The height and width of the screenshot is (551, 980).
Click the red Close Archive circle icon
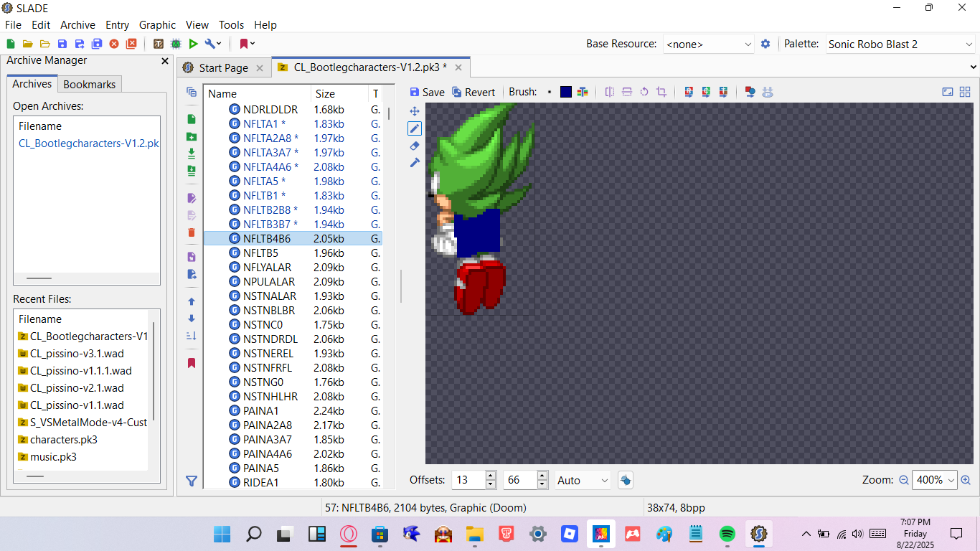(x=114, y=44)
